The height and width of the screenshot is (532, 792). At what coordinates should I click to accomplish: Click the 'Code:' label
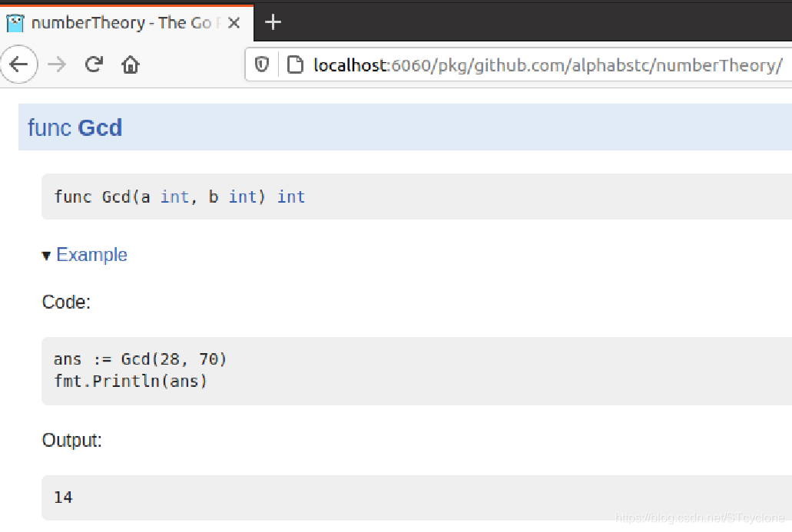pyautogui.click(x=66, y=302)
